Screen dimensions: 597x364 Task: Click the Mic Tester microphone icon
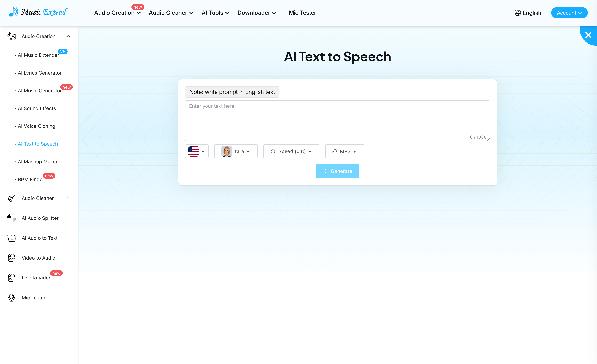11,297
